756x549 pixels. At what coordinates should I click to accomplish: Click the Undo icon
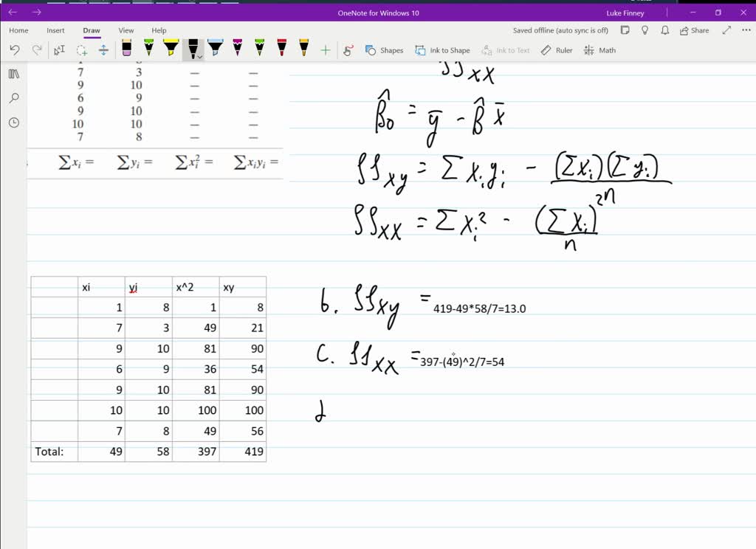(x=15, y=49)
